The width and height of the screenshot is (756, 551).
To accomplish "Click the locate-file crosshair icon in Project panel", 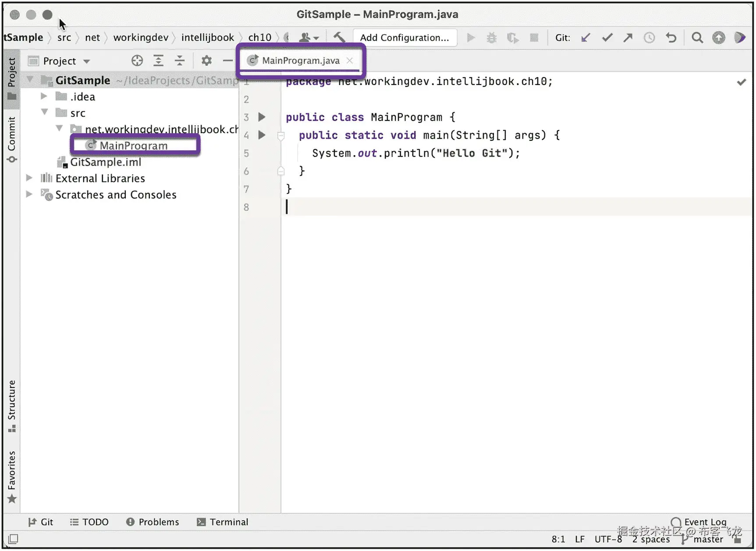I will (x=137, y=60).
